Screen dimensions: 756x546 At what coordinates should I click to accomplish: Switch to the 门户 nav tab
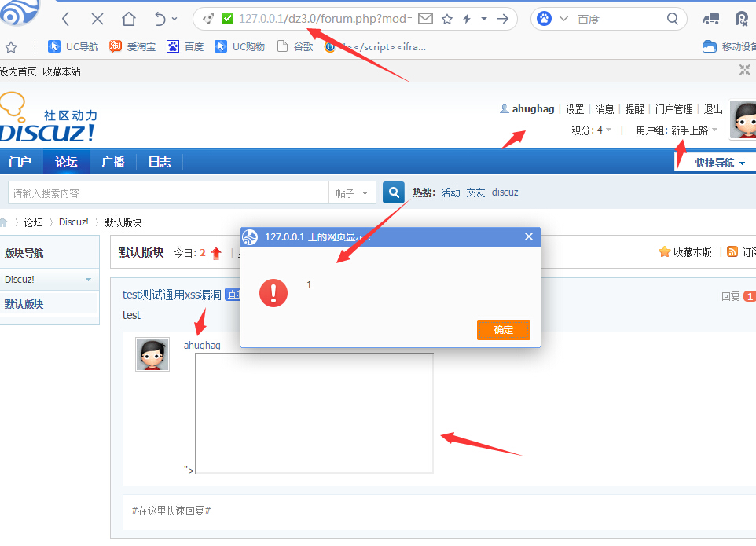(x=20, y=162)
